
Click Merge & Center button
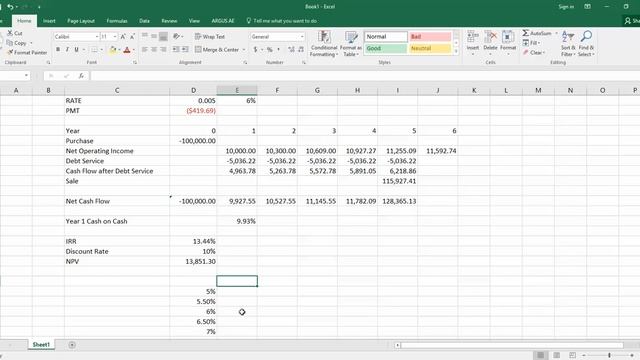[217, 49]
